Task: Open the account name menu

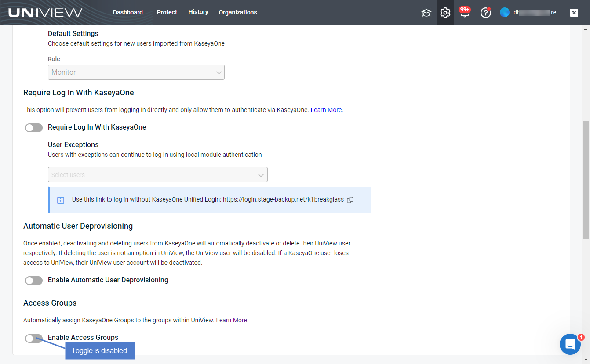Action: click(537, 13)
